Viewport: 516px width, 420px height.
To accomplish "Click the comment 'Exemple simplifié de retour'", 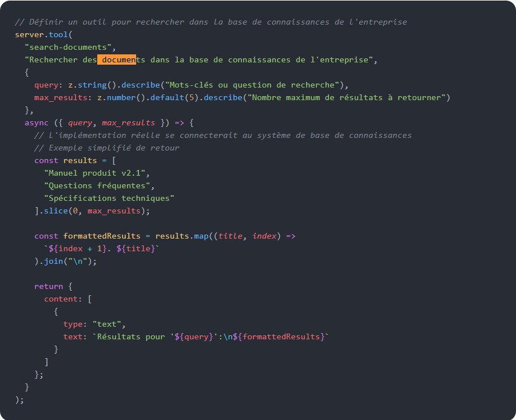I will point(106,148).
